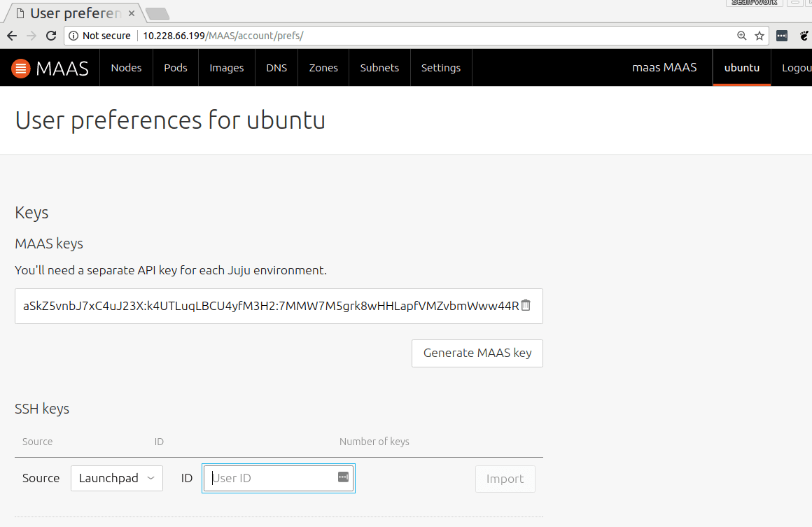Go to MAAS Settings
The width and height of the screenshot is (812, 527).
click(x=441, y=67)
